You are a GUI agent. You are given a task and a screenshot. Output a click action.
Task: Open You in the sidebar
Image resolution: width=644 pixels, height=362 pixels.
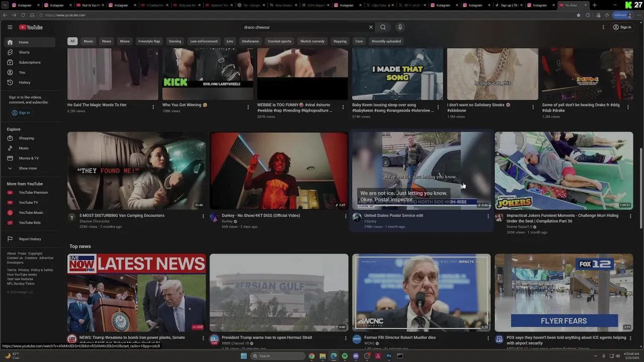coord(30,72)
